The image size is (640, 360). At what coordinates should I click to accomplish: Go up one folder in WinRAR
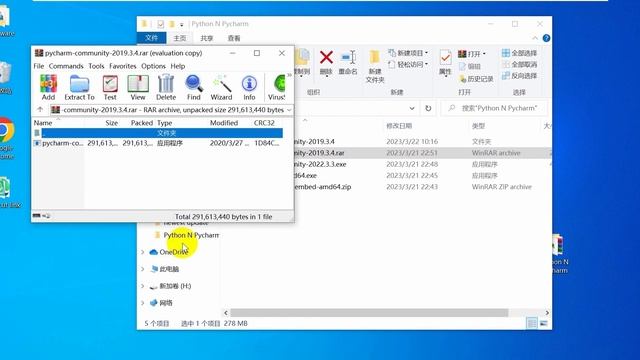tap(40, 109)
